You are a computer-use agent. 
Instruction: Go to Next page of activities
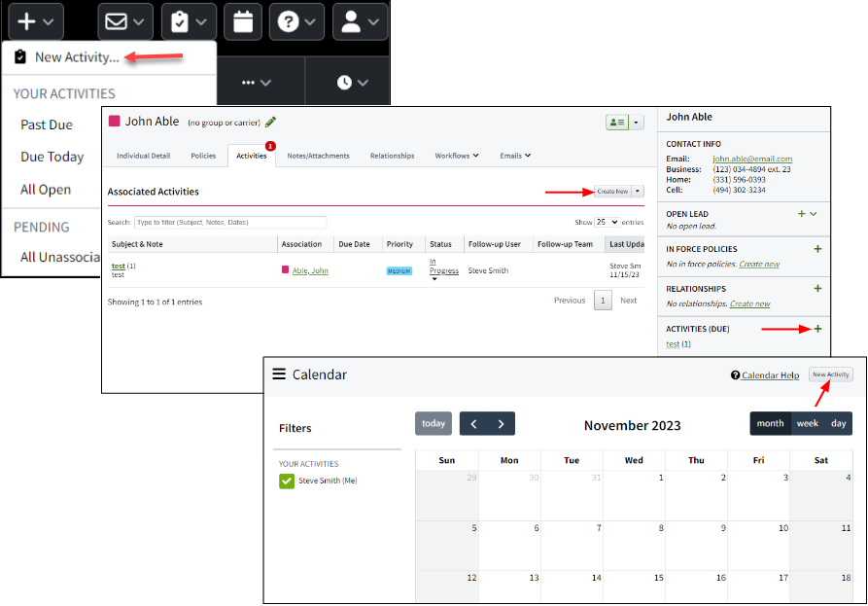[x=628, y=301]
